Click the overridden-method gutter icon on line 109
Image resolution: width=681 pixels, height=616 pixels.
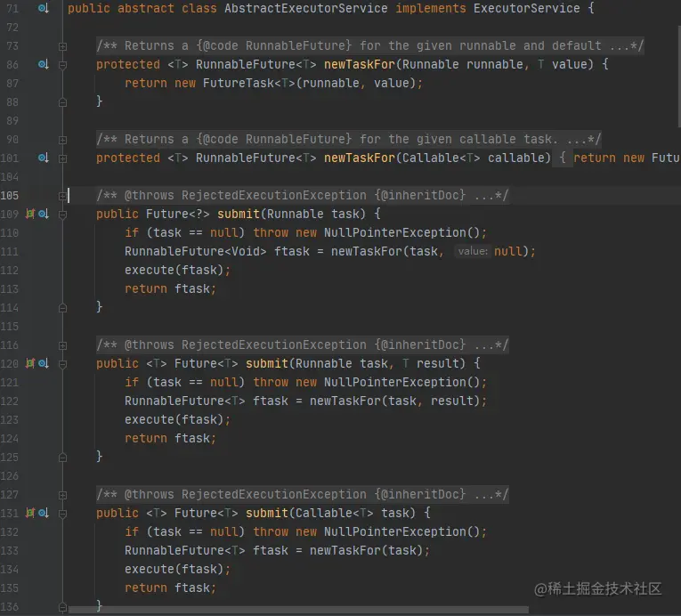(43, 214)
